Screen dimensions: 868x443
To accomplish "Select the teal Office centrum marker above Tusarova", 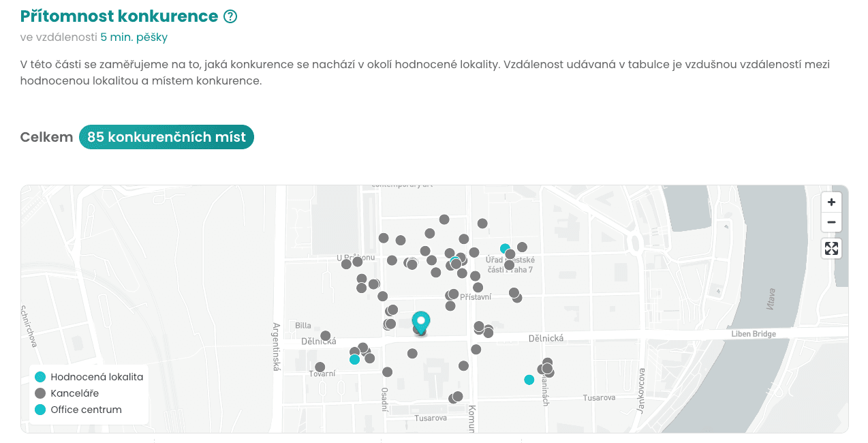I will point(529,380).
